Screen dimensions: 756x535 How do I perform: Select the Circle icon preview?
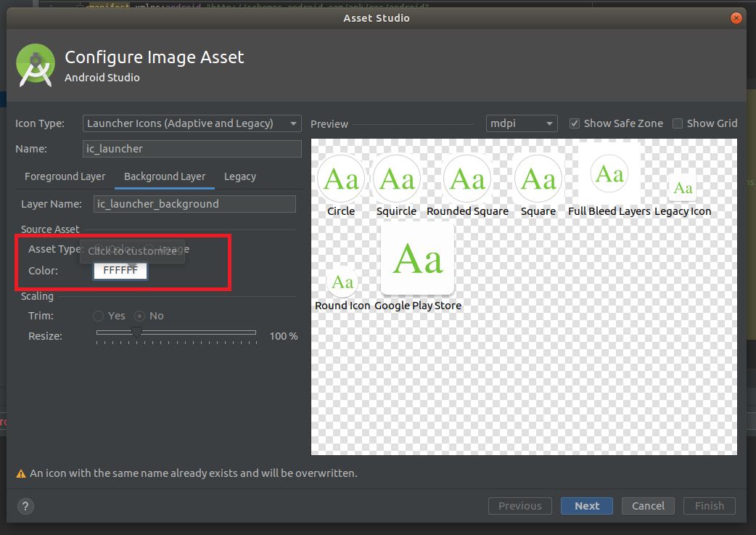341,178
